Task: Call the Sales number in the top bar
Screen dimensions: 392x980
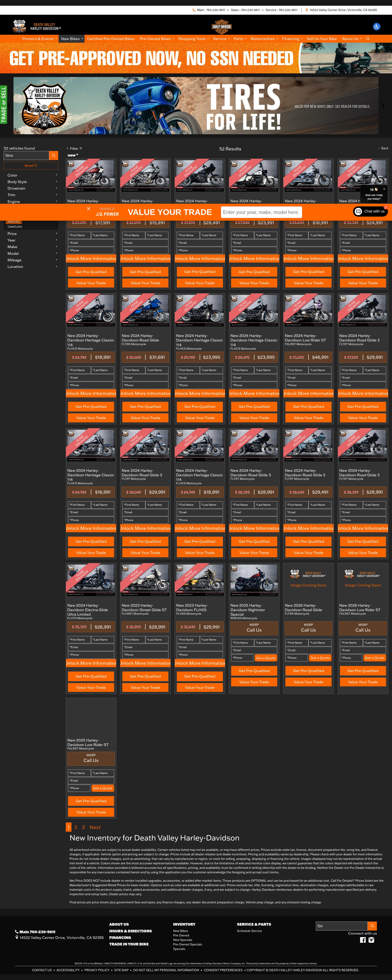Action: pos(245,10)
